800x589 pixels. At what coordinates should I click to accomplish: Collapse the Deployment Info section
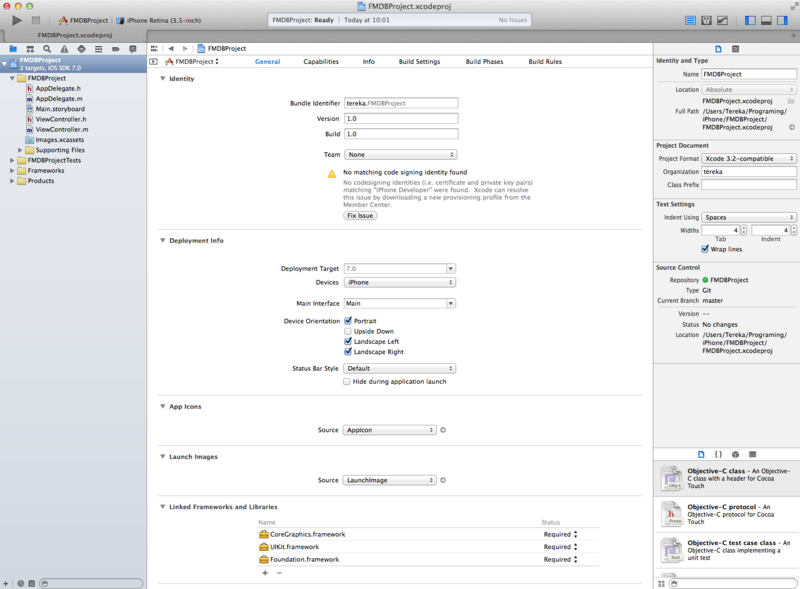point(163,240)
